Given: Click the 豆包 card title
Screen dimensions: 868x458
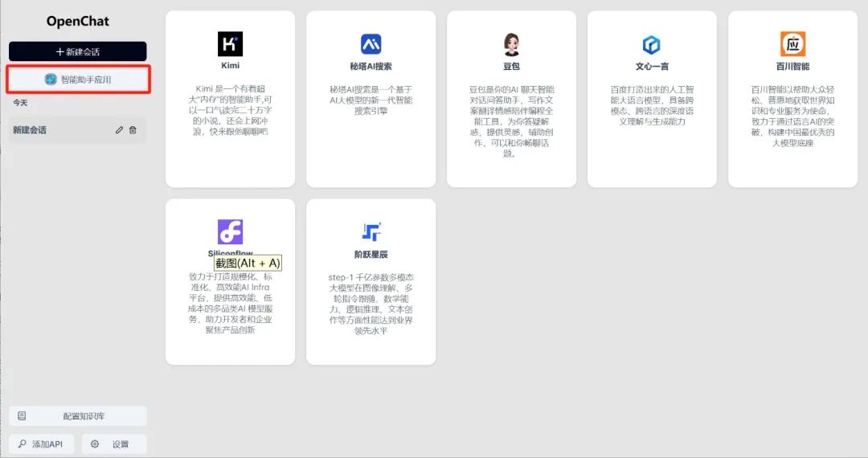Looking at the screenshot, I should tap(511, 67).
